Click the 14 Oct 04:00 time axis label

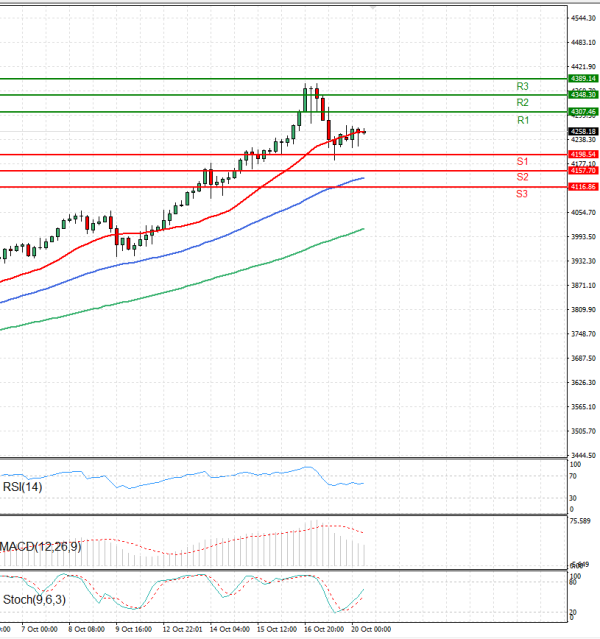click(233, 630)
